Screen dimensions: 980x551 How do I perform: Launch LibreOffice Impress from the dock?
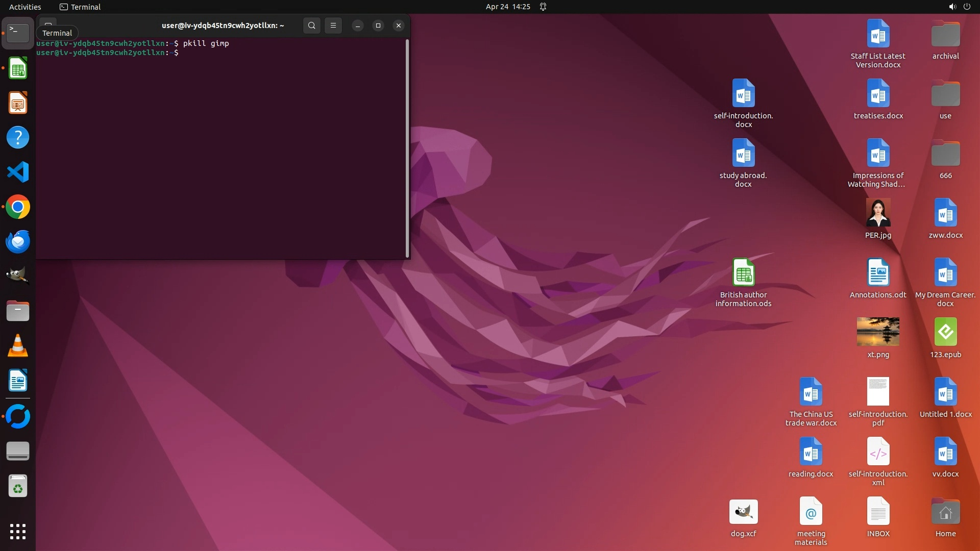[x=18, y=103]
